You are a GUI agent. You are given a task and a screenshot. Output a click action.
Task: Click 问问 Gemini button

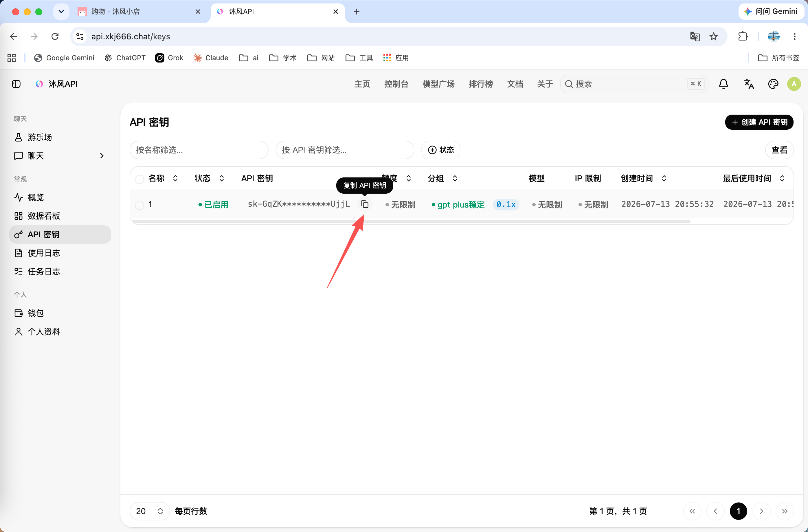[771, 12]
